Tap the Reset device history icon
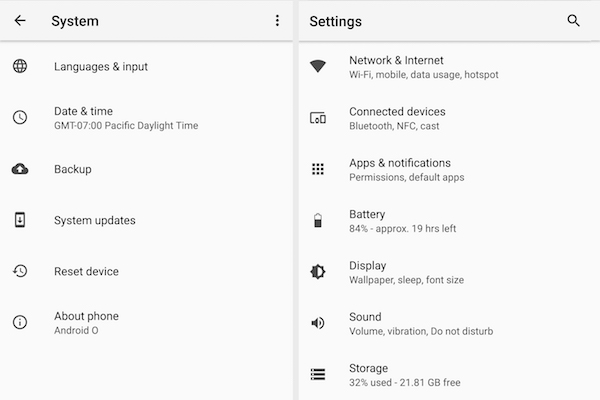The height and width of the screenshot is (400, 600). (x=20, y=271)
